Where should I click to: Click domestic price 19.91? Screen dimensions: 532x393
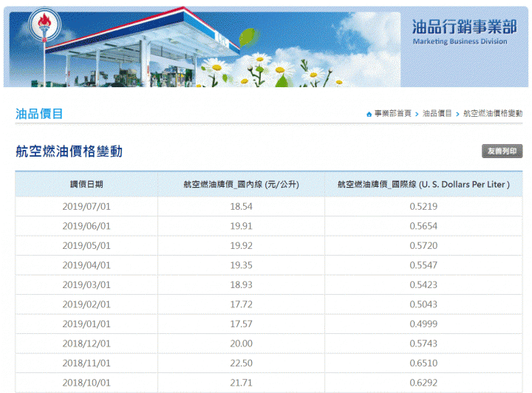pyautogui.click(x=241, y=226)
